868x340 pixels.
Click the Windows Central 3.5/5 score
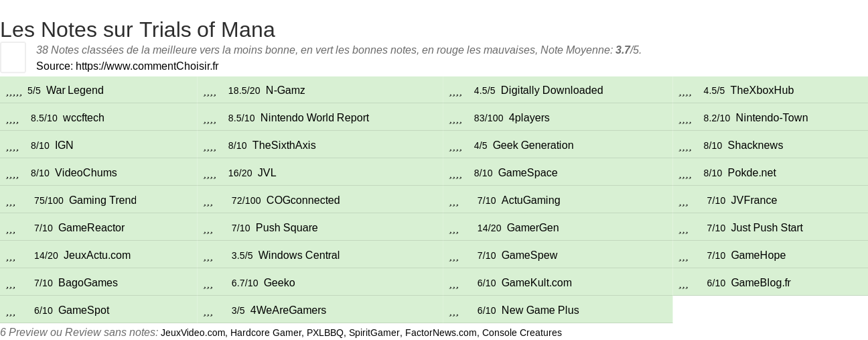tap(242, 256)
